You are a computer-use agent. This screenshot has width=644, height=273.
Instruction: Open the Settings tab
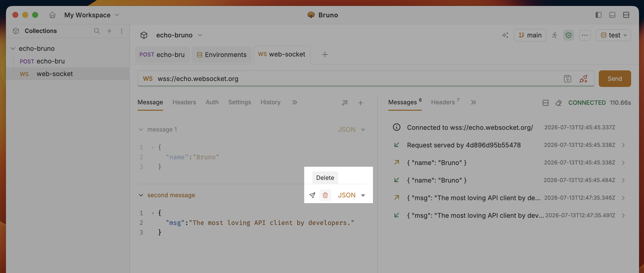pos(239,102)
